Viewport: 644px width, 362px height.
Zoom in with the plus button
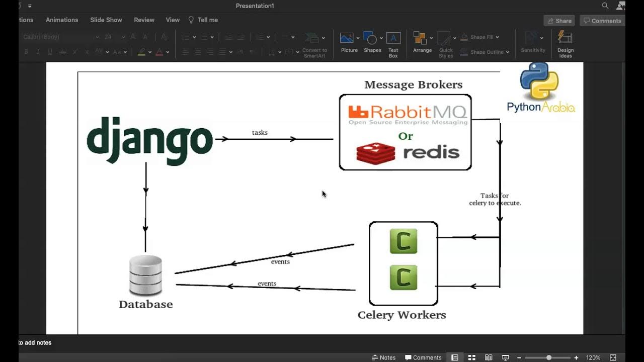576,357
